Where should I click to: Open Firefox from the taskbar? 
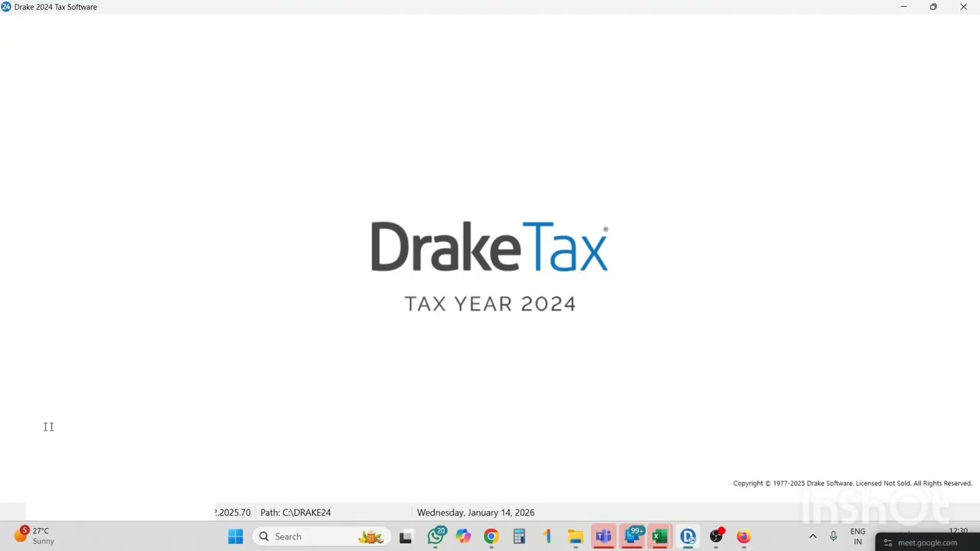point(743,536)
